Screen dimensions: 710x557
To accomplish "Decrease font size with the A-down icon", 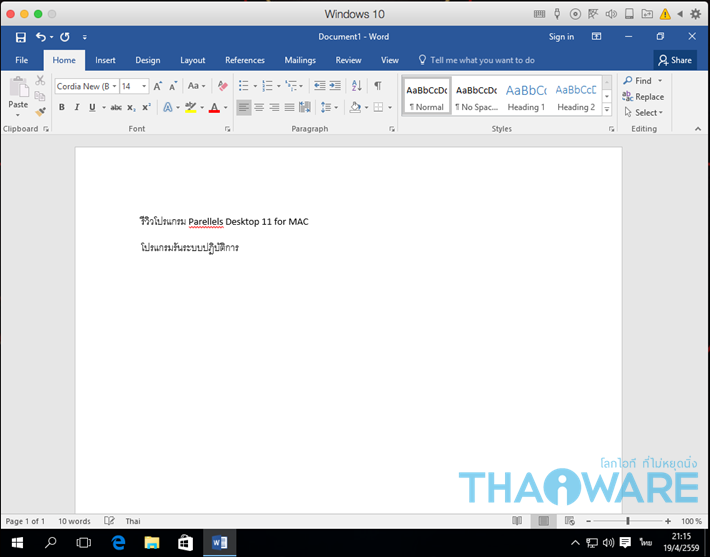I will tap(173, 86).
